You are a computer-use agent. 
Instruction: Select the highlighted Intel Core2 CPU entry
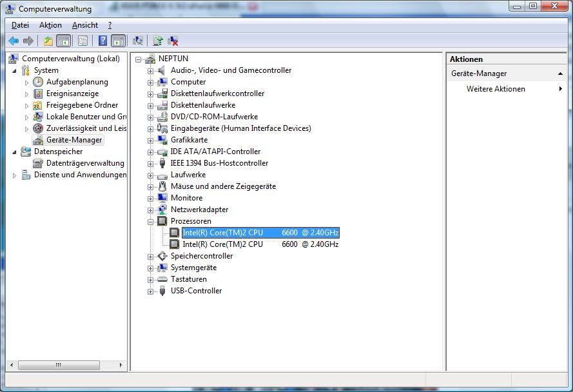point(260,233)
